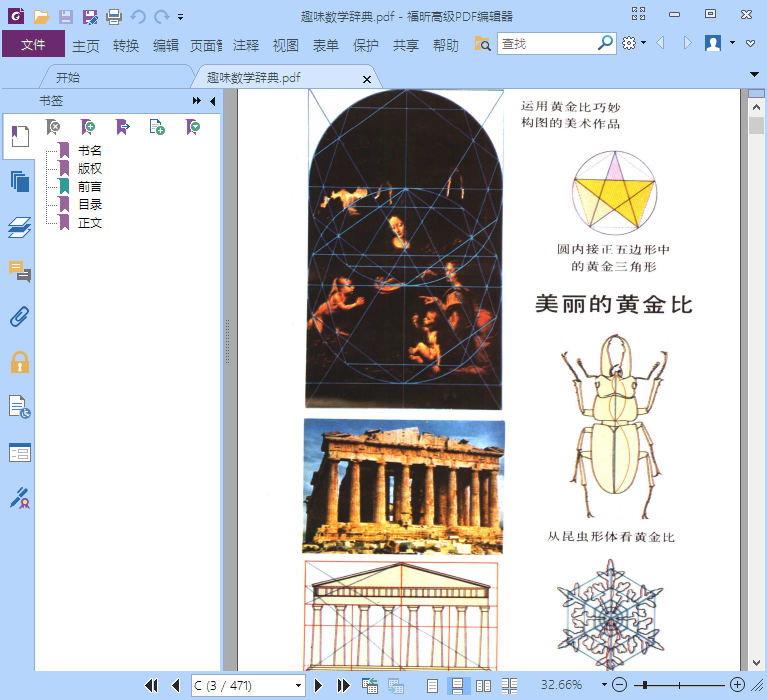Open the Comments sidebar icon
The height and width of the screenshot is (700, 767).
coord(20,271)
